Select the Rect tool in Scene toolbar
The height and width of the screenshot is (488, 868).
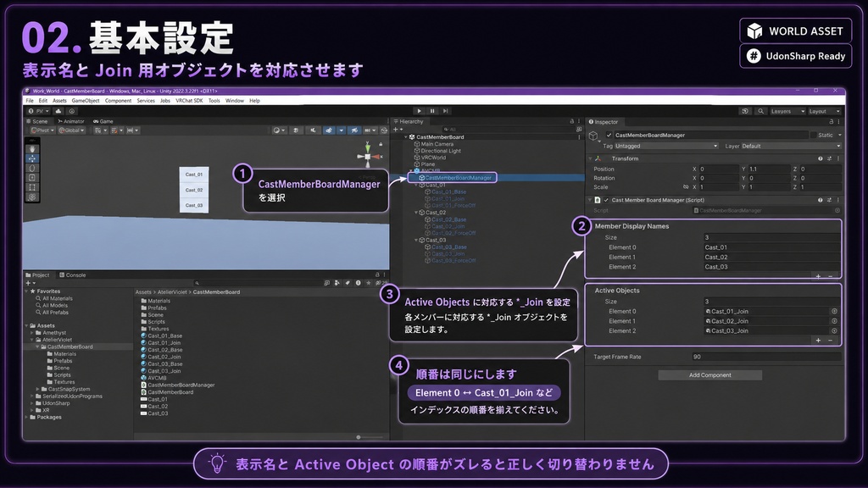coord(32,187)
